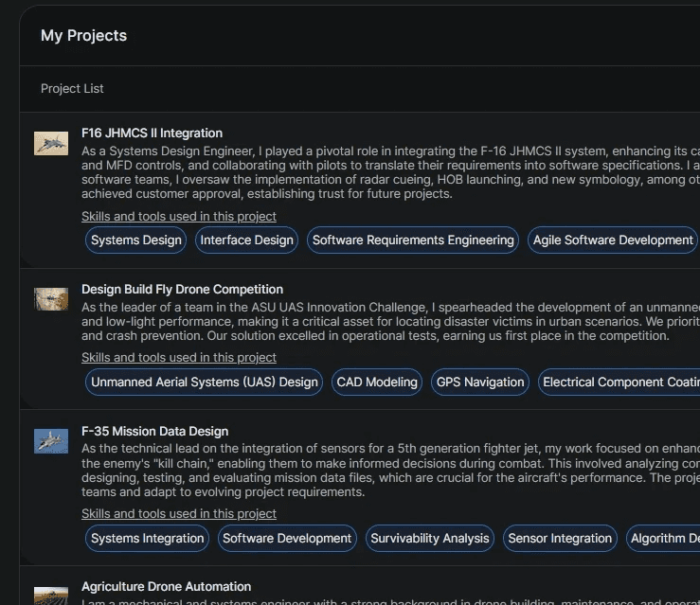Select the CAD Modeling skill tag
700x605 pixels.
click(x=377, y=382)
